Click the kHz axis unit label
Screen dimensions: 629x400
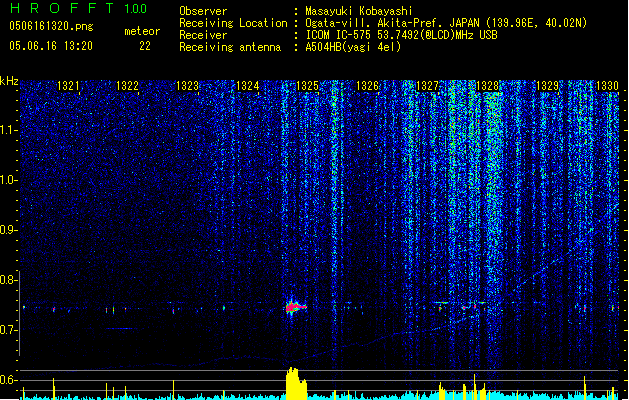tap(9, 81)
